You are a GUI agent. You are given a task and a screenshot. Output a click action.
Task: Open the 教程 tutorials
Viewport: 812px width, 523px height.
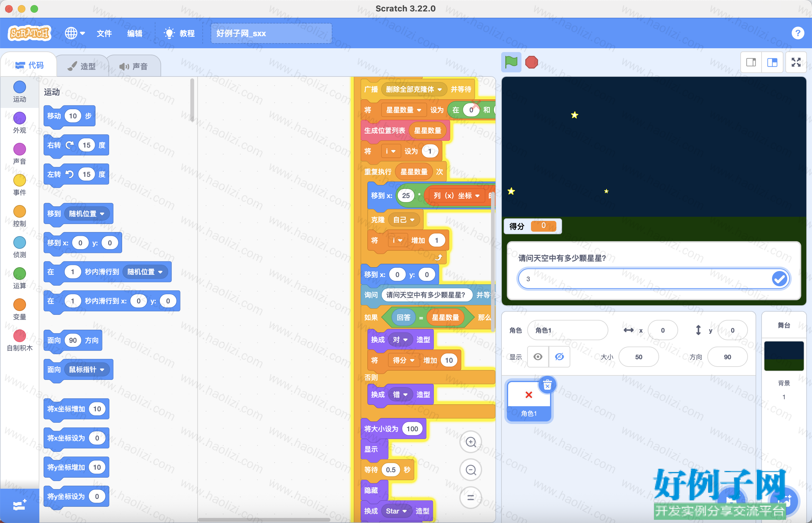pos(179,33)
